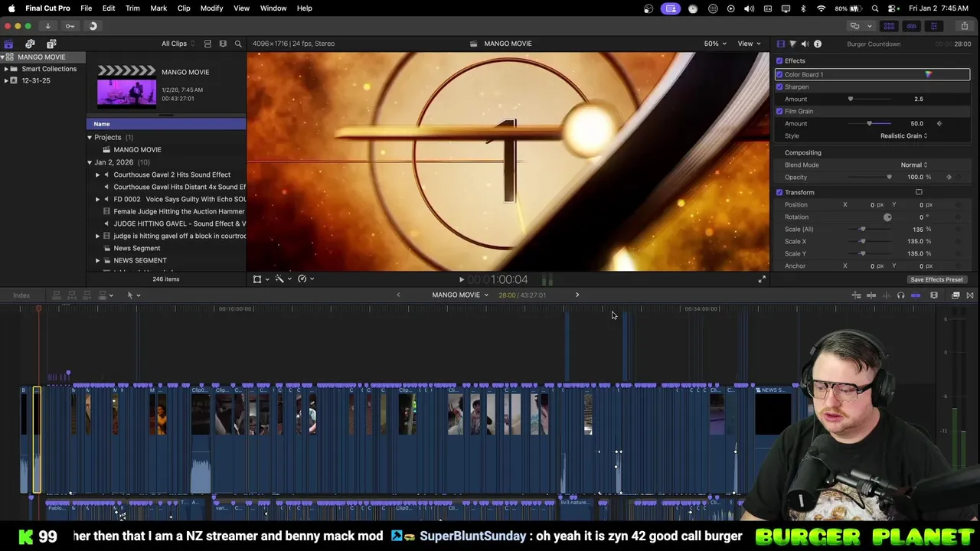
Task: Open the Modify menu
Action: [211, 8]
